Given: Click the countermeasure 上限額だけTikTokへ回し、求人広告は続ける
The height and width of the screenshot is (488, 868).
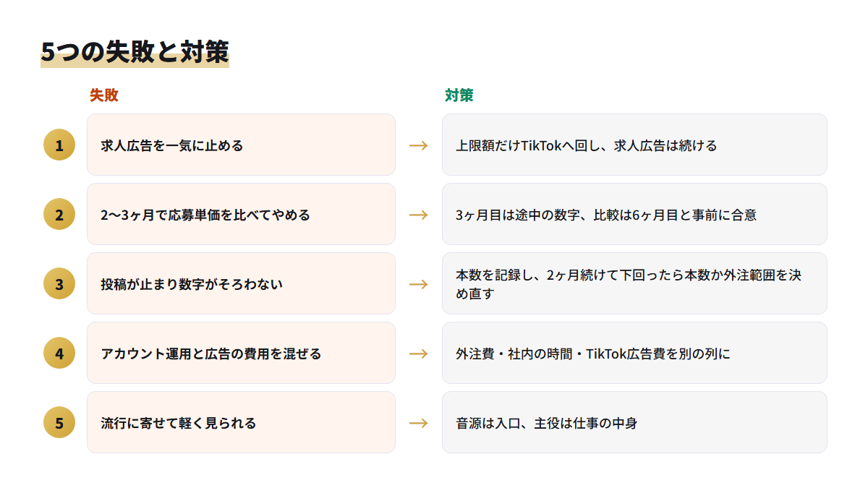Looking at the screenshot, I should pos(634,145).
